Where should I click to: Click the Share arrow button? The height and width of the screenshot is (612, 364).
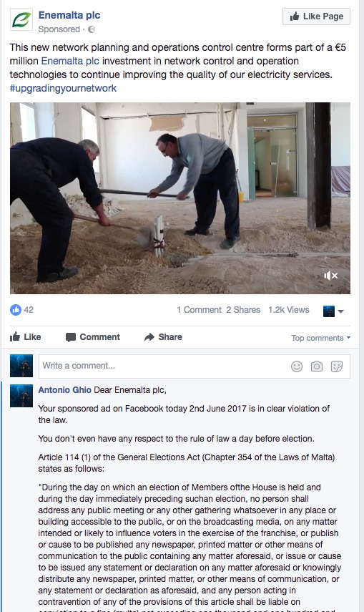163,337
